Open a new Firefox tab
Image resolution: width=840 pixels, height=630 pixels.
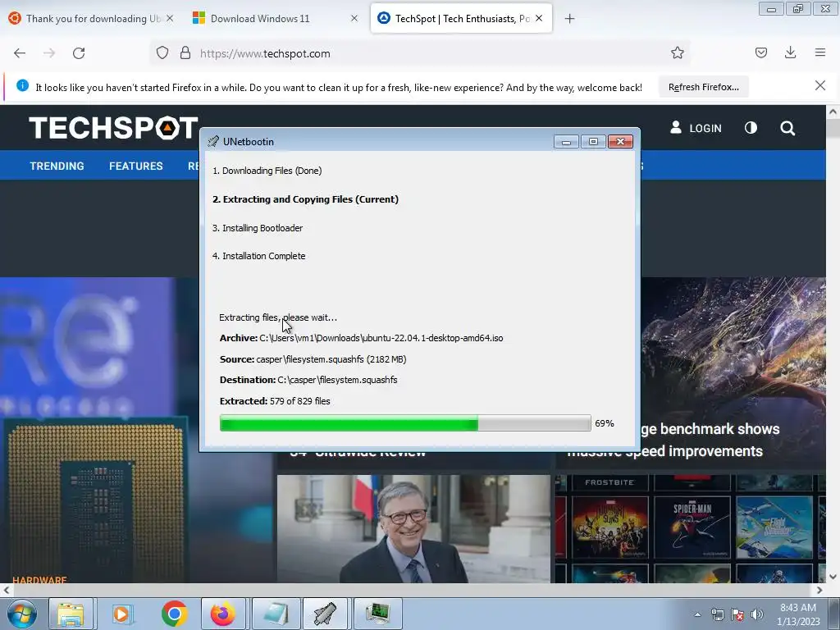(x=569, y=19)
